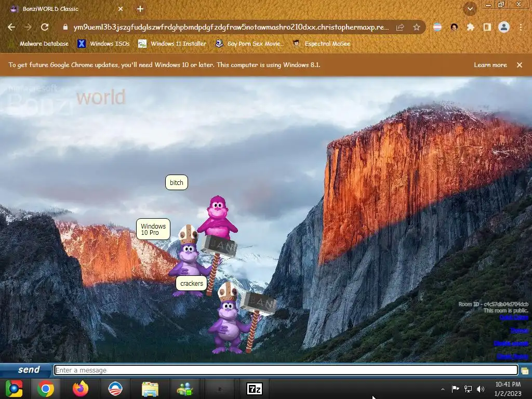
Task: Launch Firefox from the taskbar
Action: click(x=81, y=389)
